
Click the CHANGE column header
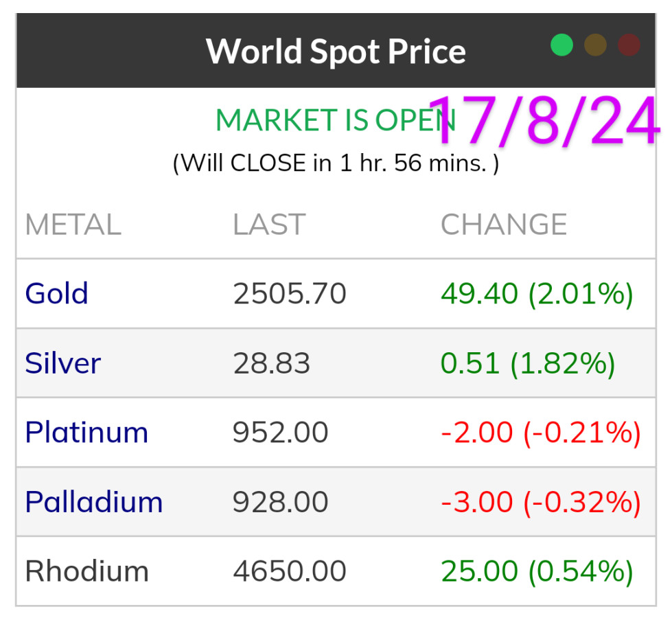pyautogui.click(x=504, y=225)
